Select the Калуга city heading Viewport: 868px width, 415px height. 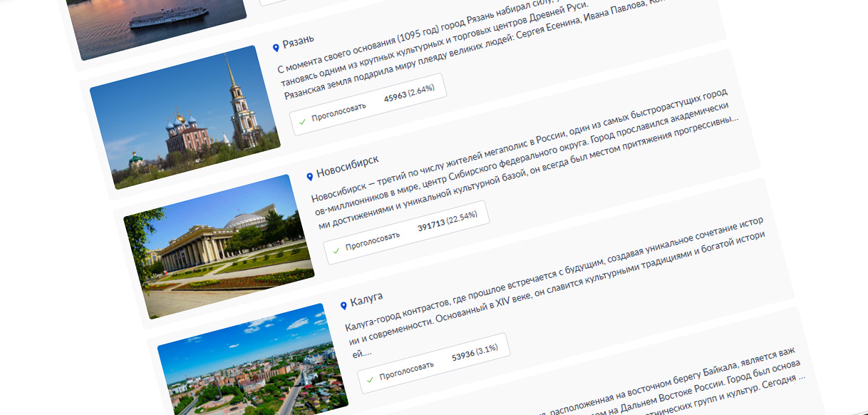[366, 299]
